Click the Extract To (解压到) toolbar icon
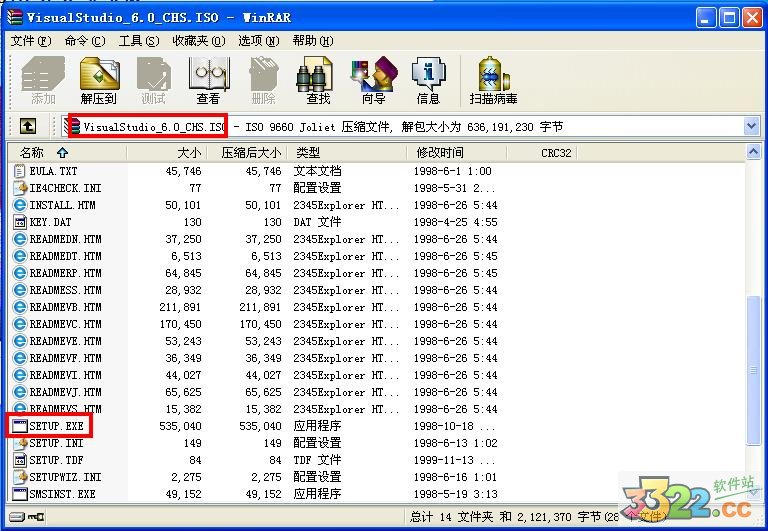 tap(99, 81)
